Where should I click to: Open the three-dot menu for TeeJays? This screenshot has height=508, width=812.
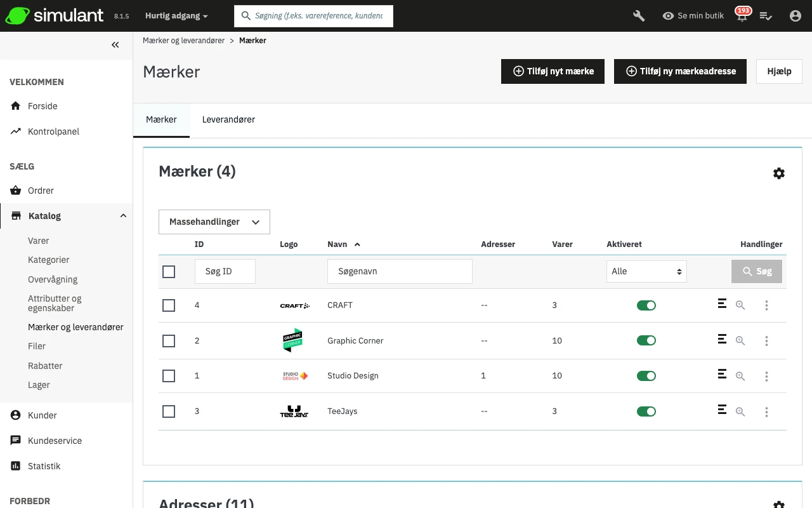(x=766, y=412)
